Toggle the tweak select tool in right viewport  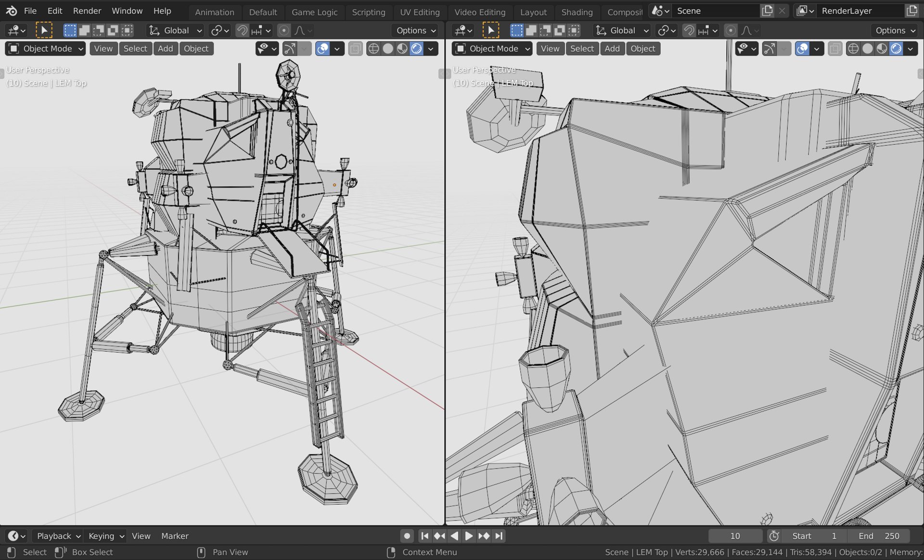coord(490,30)
